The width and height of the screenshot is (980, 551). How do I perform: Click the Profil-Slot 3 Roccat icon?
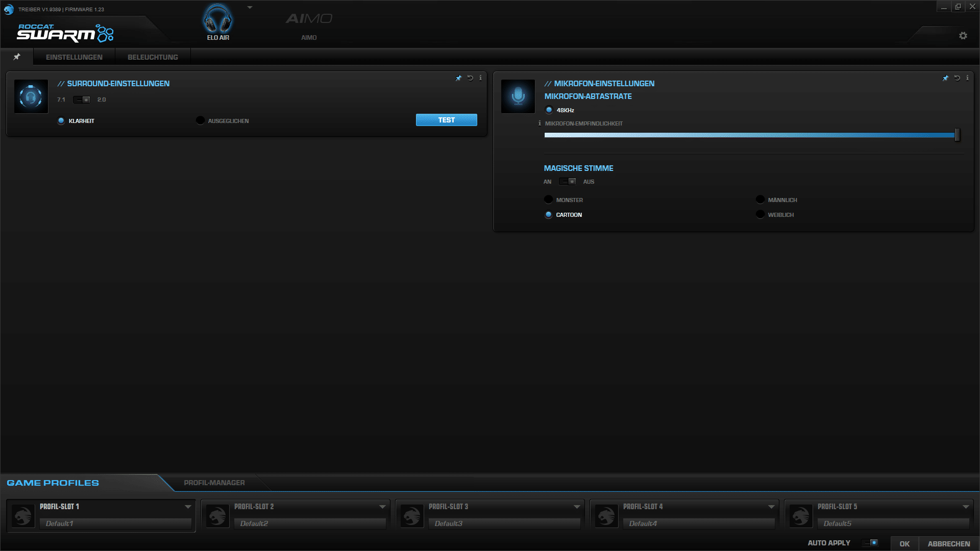tap(412, 516)
